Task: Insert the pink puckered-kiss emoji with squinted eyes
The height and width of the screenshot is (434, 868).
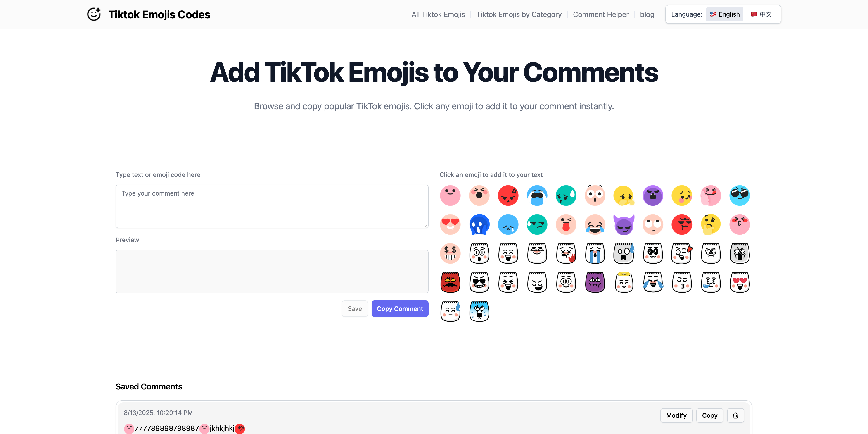Action: point(740,224)
